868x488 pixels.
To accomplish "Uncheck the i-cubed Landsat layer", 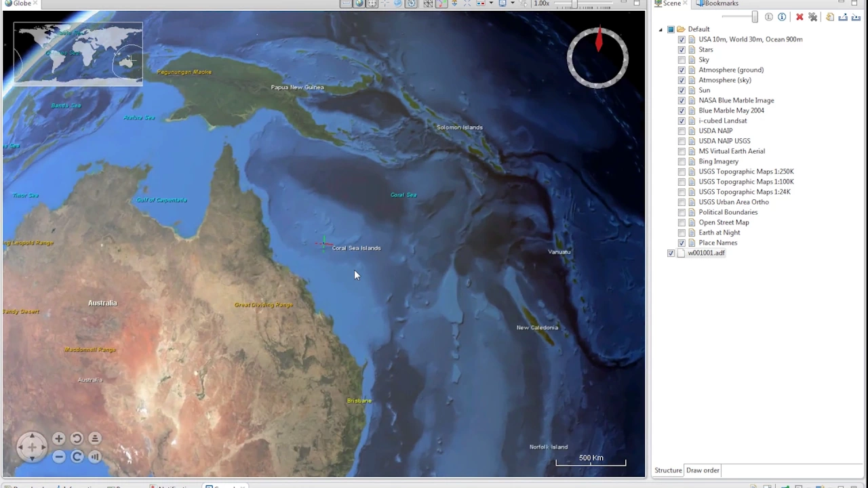I will click(x=682, y=121).
